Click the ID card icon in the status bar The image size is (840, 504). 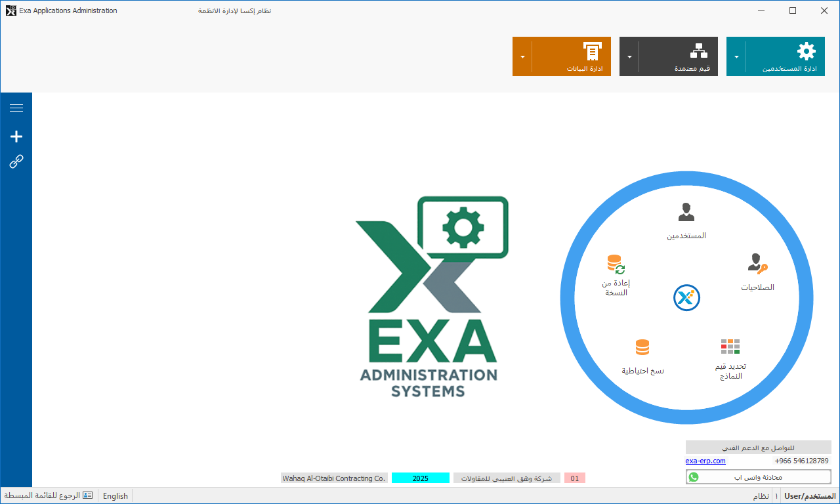pos(88,495)
